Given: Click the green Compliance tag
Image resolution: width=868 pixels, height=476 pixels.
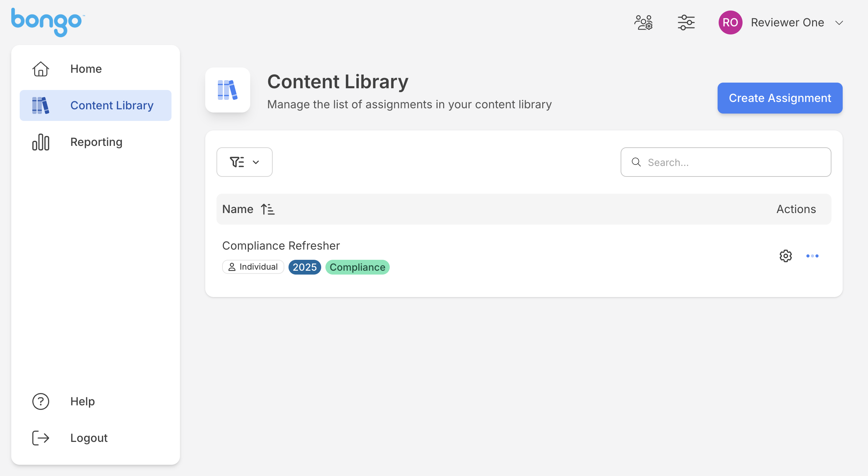Looking at the screenshot, I should (357, 267).
